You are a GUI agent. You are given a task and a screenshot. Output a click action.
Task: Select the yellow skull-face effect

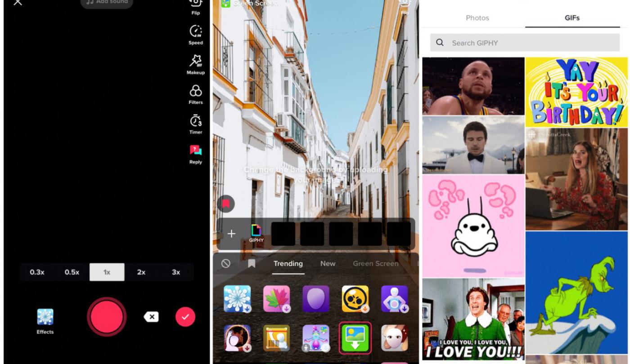(x=355, y=299)
